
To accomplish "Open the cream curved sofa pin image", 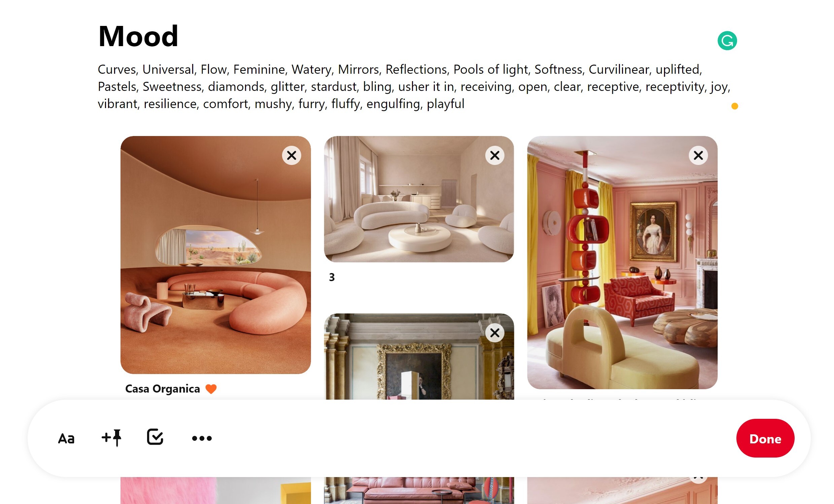I will (x=419, y=199).
